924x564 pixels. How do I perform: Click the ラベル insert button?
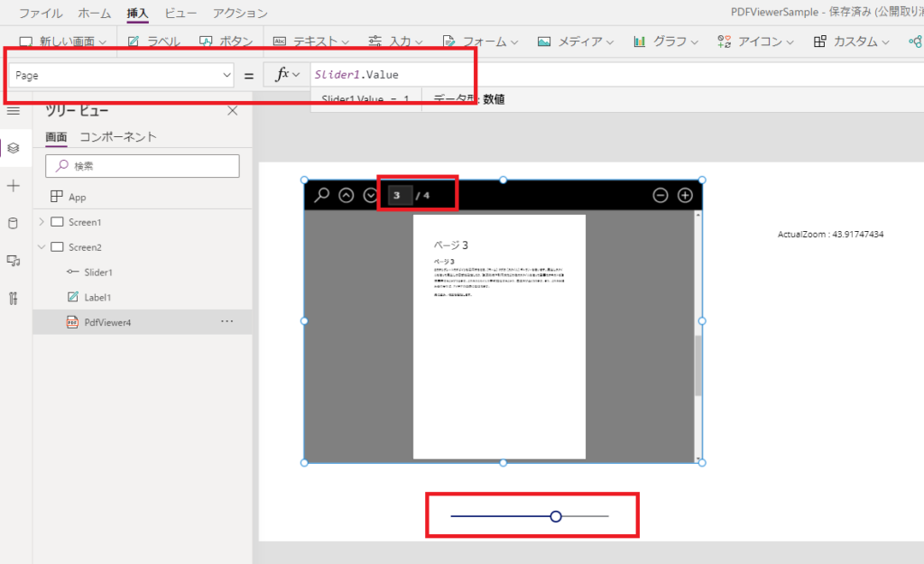click(x=154, y=42)
